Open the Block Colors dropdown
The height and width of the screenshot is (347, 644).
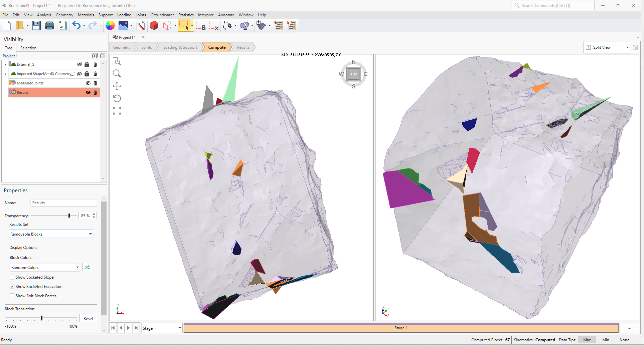coord(45,267)
